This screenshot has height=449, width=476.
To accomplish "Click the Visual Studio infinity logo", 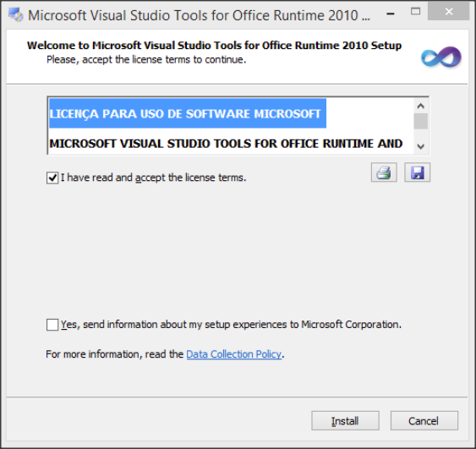I will click(441, 57).
